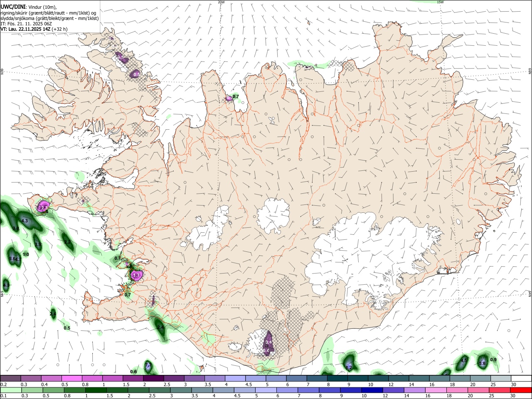The image size is (532, 399).
Task: Click the valid time 'VT: Lau. 22.11.2025 14Z' line
Action: [25, 29]
